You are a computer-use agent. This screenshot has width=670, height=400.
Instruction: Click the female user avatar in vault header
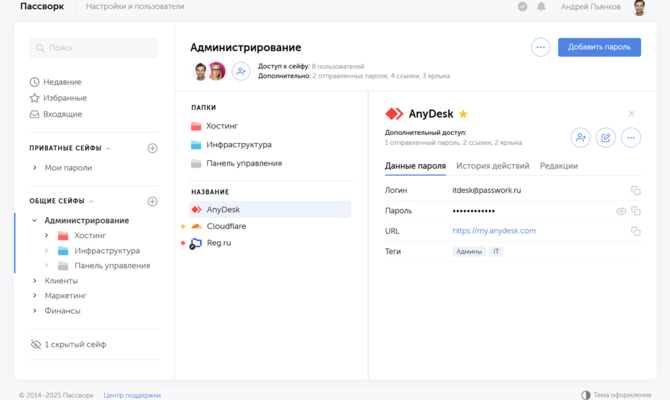point(217,71)
